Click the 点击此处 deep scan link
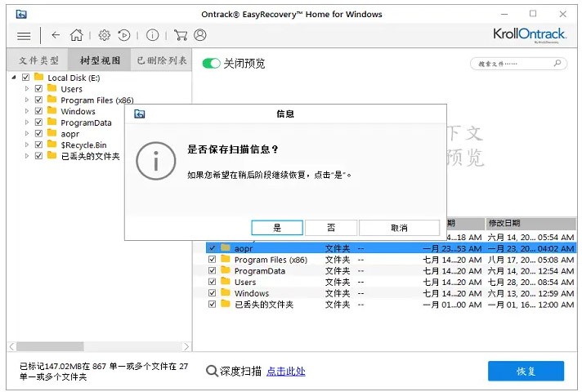The height and width of the screenshot is (392, 582). pos(286,372)
